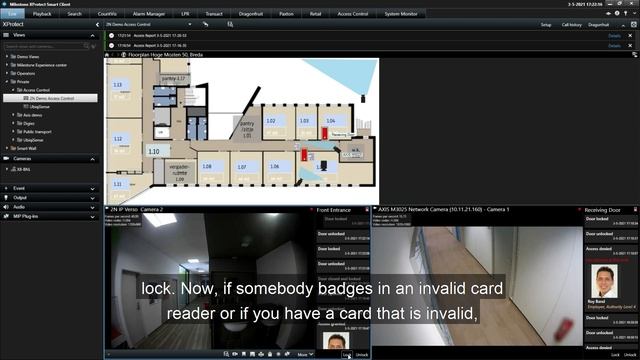Expand Milestone Experience center folder
The height and width of the screenshot is (360, 640).
(7, 65)
